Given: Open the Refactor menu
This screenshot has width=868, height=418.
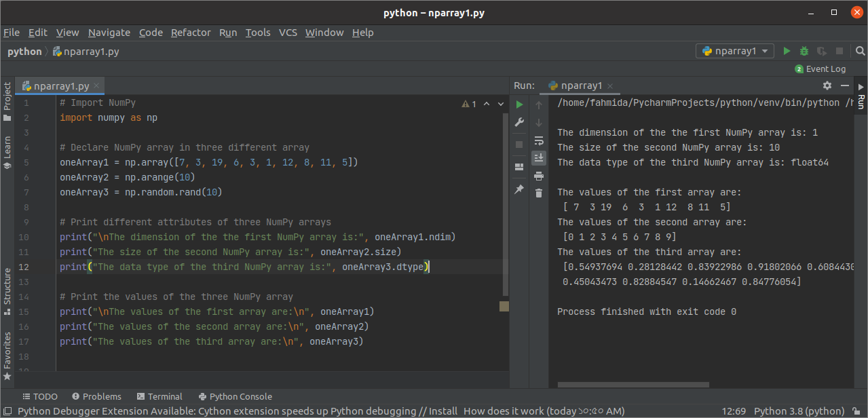Looking at the screenshot, I should tap(190, 33).
